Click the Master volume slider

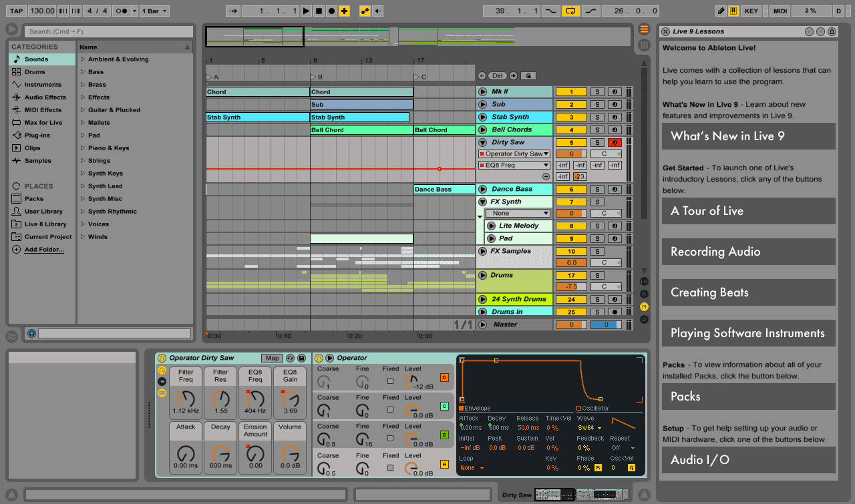(572, 324)
